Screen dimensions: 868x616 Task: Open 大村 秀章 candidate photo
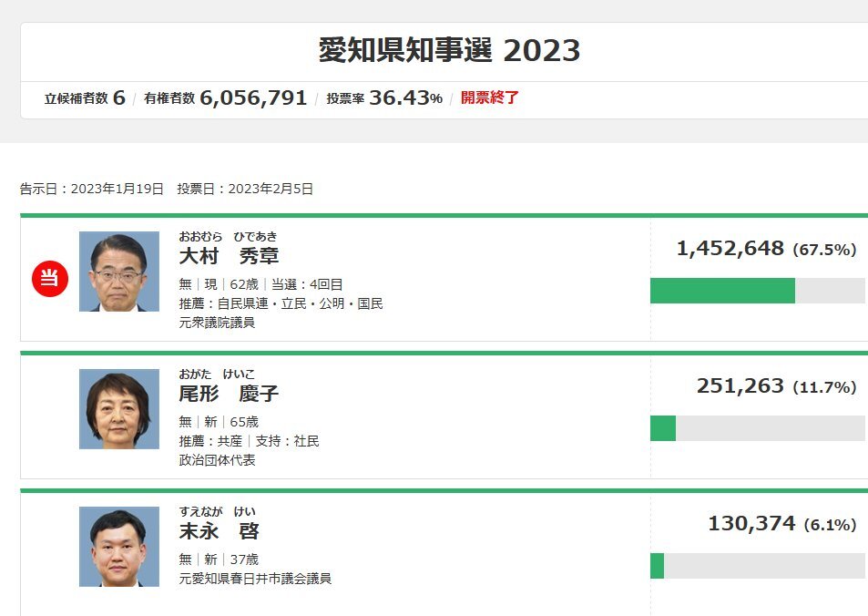pyautogui.click(x=119, y=272)
